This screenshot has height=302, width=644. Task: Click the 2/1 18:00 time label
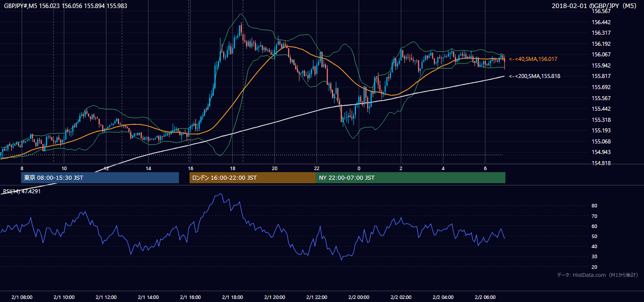click(x=232, y=297)
